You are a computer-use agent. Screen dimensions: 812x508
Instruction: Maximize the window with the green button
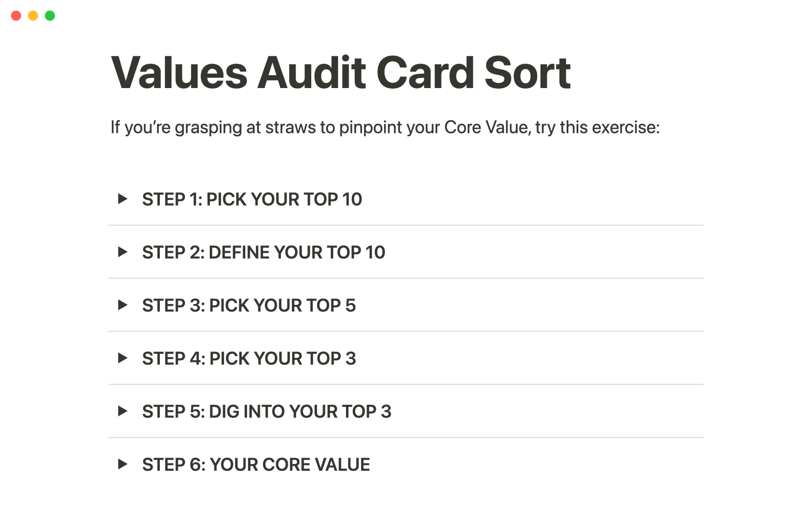[x=50, y=16]
